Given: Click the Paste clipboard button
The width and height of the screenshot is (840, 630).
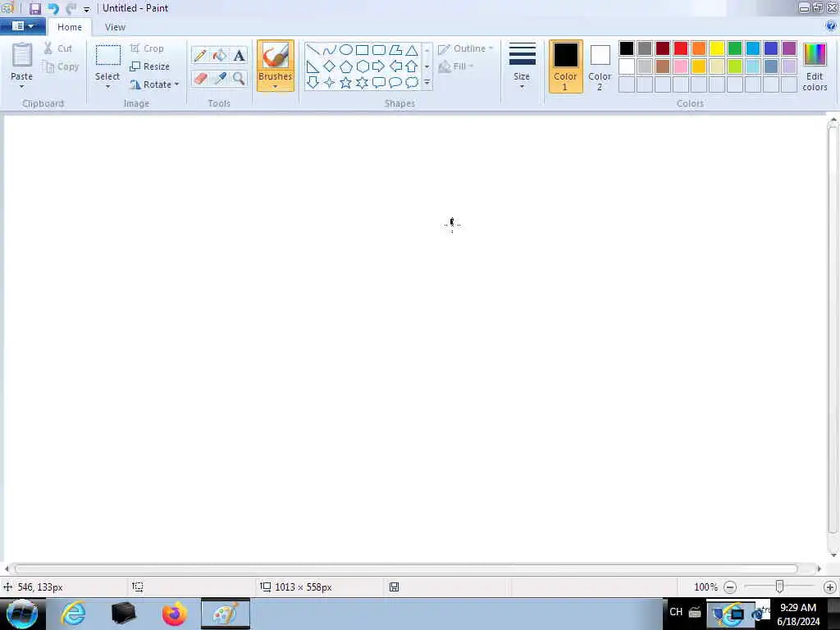Looking at the screenshot, I should (x=22, y=62).
